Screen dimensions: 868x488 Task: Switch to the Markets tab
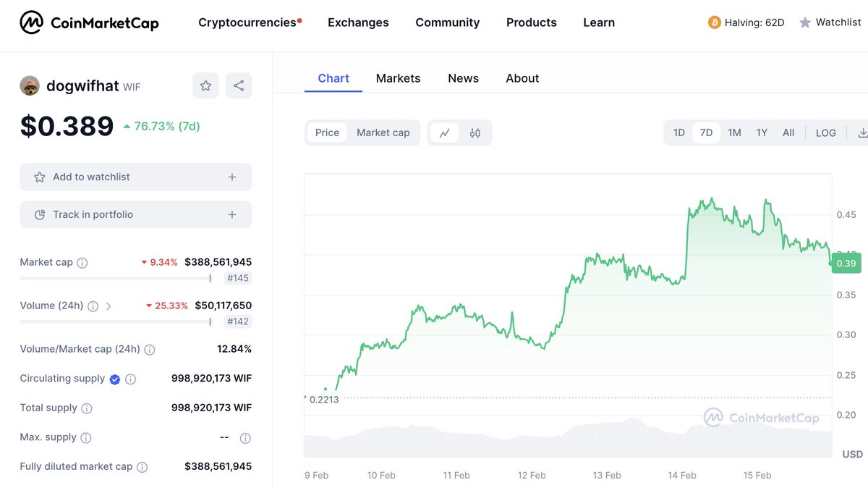[398, 78]
